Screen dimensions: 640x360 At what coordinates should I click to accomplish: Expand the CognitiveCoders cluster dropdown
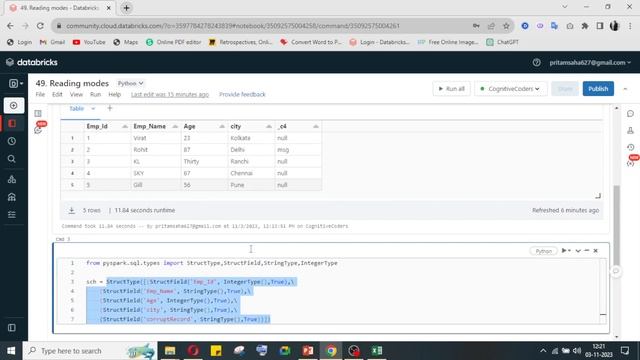coord(510,89)
